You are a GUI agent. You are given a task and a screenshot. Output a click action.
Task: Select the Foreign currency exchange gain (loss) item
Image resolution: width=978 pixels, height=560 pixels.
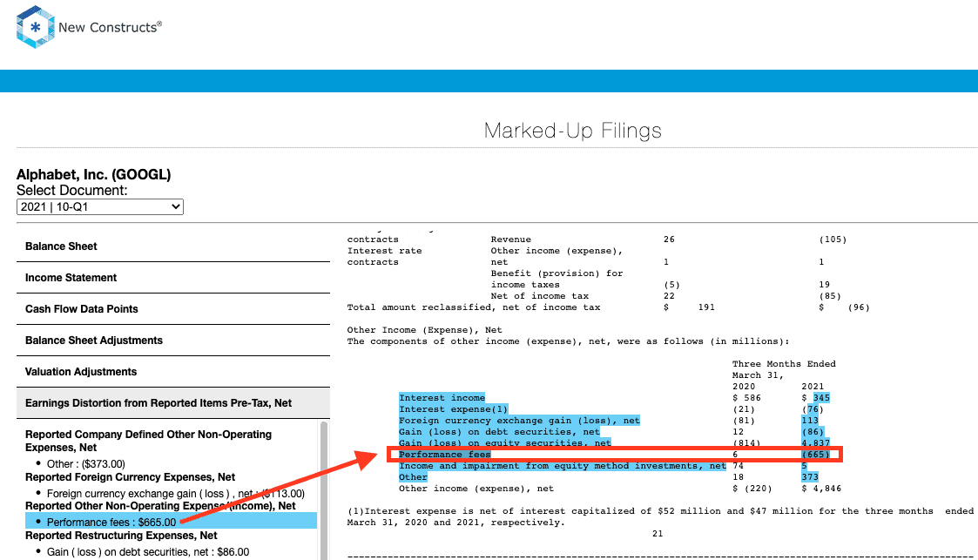176,493
